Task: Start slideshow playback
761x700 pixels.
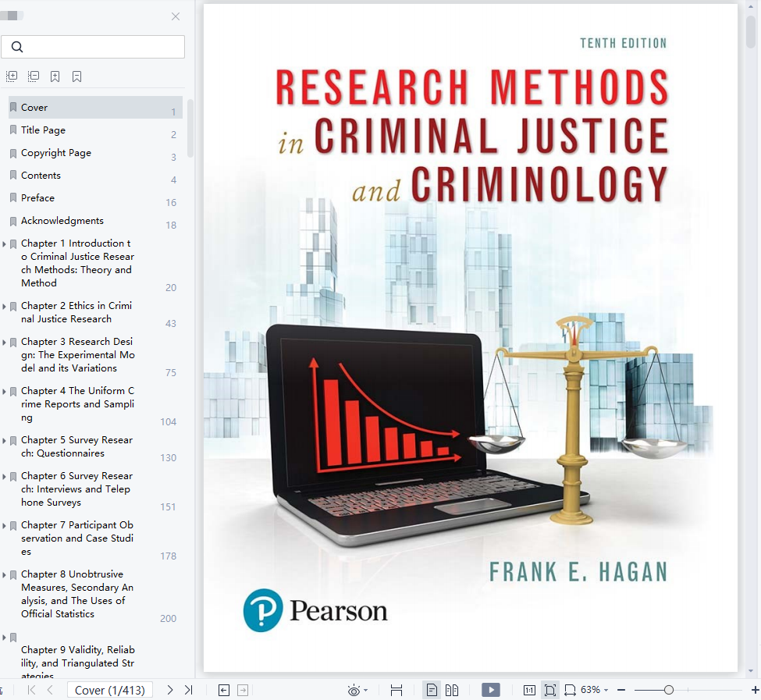Action: tap(491, 690)
